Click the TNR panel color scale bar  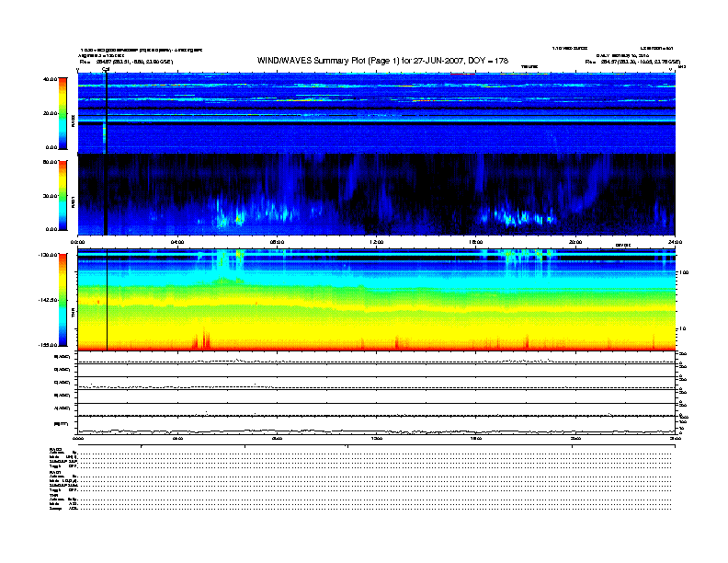[63, 300]
